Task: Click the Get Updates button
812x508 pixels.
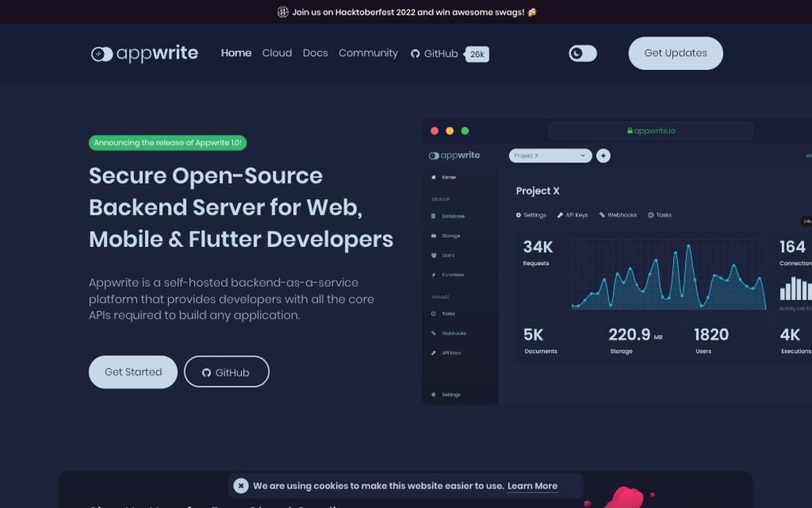Action: (x=675, y=53)
